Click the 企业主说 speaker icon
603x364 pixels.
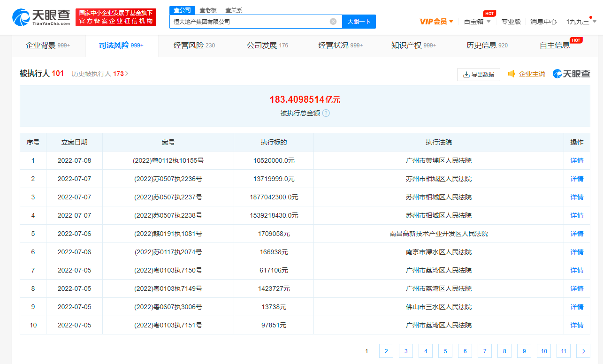[x=511, y=74]
